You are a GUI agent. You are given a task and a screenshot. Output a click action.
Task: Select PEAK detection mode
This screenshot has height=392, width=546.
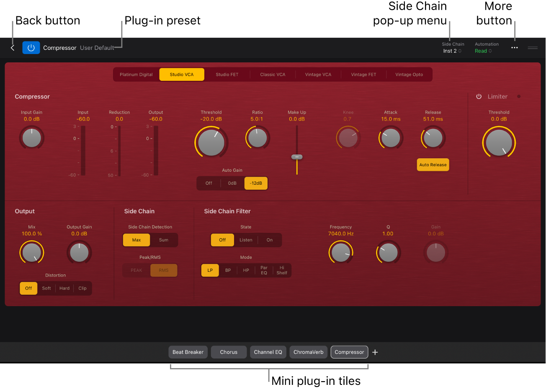click(x=136, y=270)
